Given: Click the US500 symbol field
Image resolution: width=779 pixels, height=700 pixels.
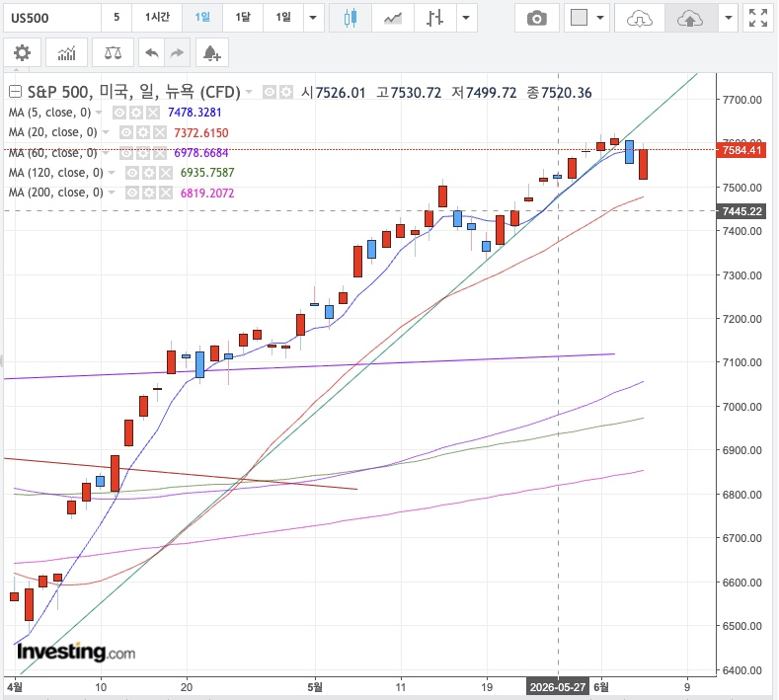Looking at the screenshot, I should [x=51, y=19].
